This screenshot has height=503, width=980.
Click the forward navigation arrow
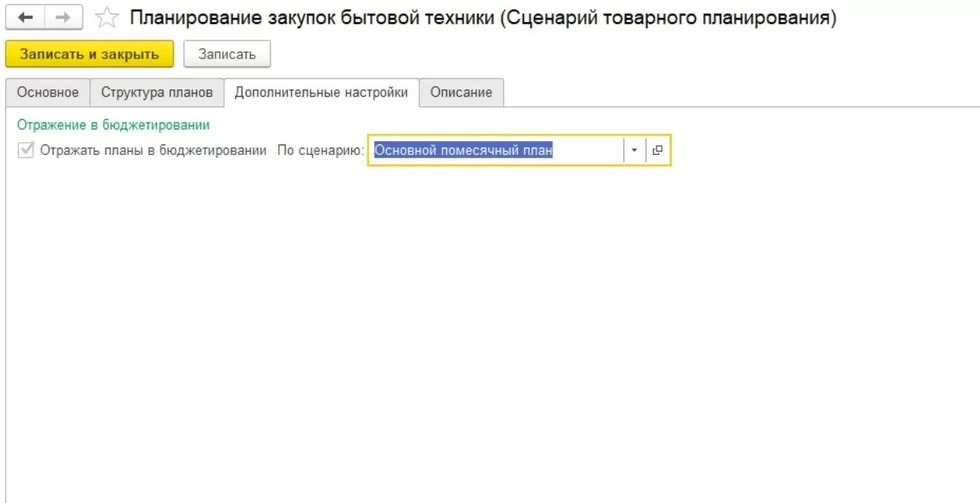click(x=62, y=18)
